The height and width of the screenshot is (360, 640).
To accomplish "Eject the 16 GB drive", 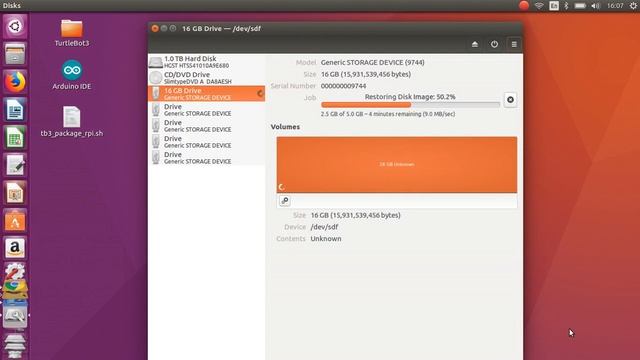I will pos(475,44).
